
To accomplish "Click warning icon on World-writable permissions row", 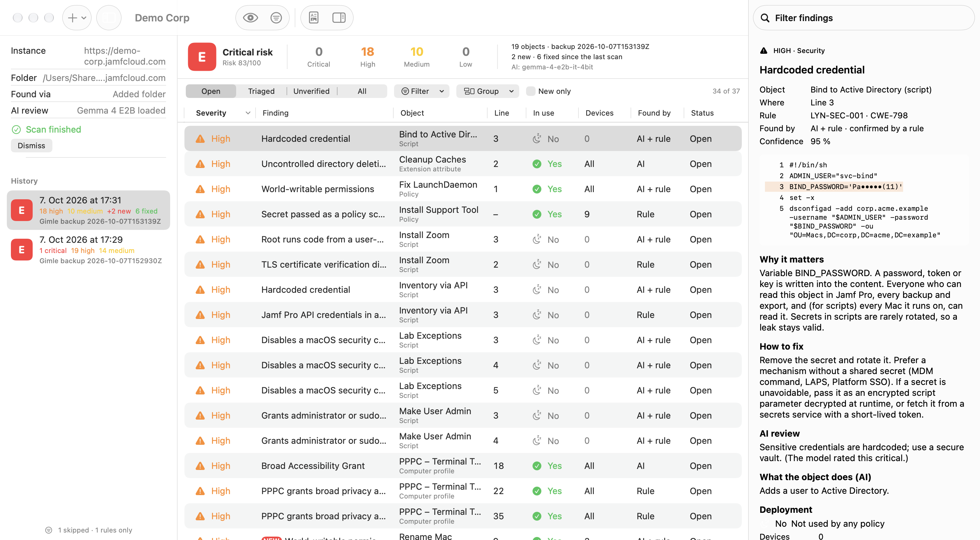I will pyautogui.click(x=200, y=189).
